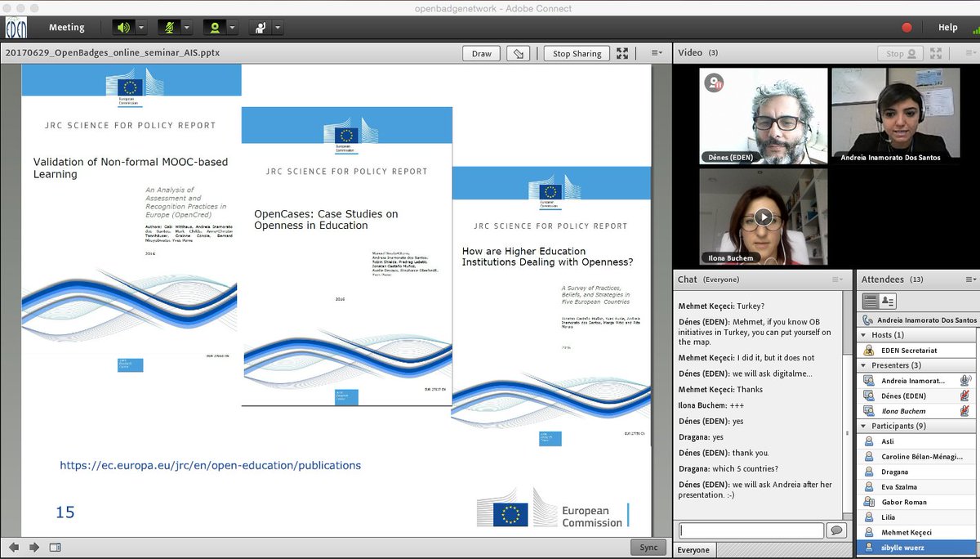Click the EDEN logo icon
The height and width of the screenshot is (559, 980).
pos(16,28)
